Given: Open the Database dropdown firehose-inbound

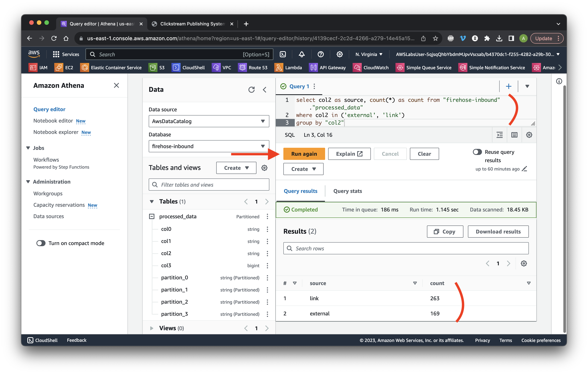Looking at the screenshot, I should tap(209, 146).
